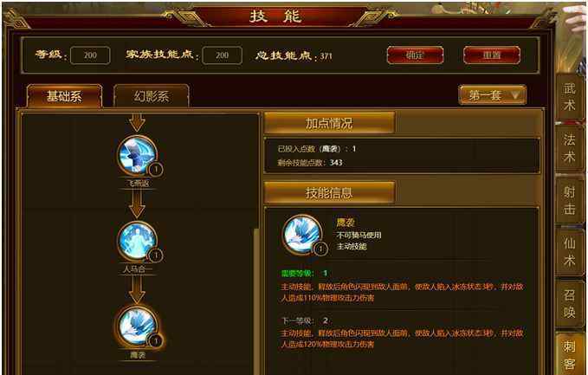Open the 射击 side tab

(x=570, y=200)
